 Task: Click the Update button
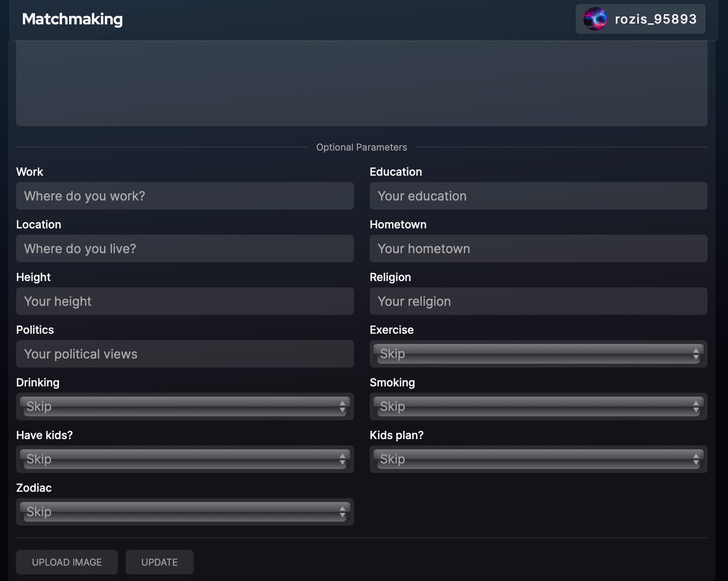click(160, 562)
